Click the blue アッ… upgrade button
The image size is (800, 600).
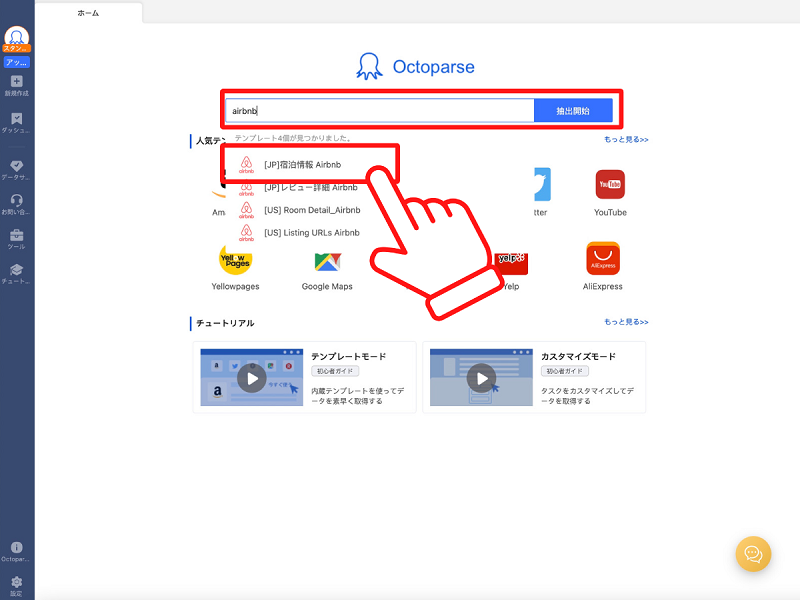(17, 62)
